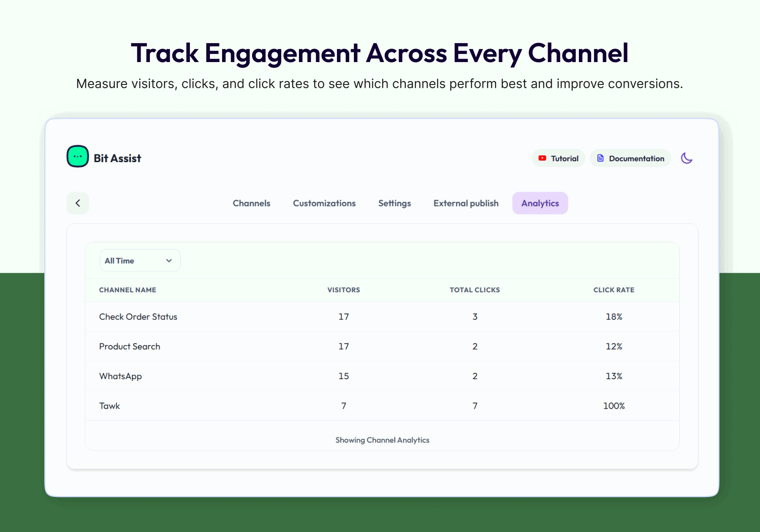Click the Bit Assist logo icon
760x532 pixels.
[x=78, y=156]
